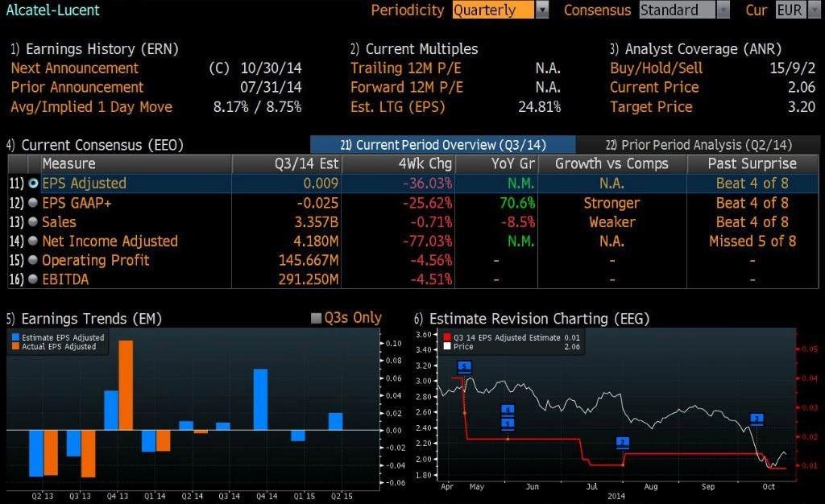Click the tall orange Q4 13 actual EPS bar
This screenshot has width=825, height=504.
pos(126,385)
